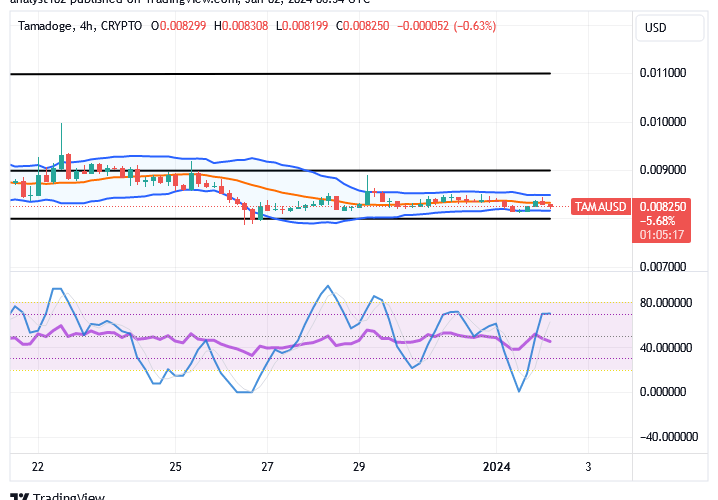The width and height of the screenshot is (718, 500).
Task: Click the -5.68% change value
Action: click(x=658, y=221)
